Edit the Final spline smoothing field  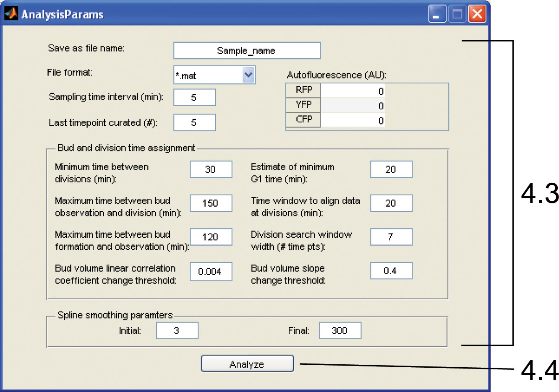pyautogui.click(x=340, y=330)
